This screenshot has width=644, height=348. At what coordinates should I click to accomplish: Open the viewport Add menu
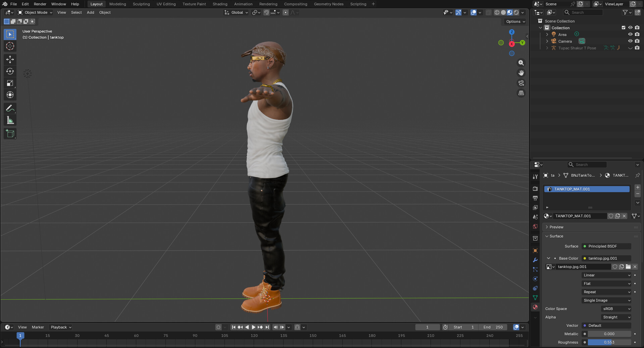coord(90,12)
